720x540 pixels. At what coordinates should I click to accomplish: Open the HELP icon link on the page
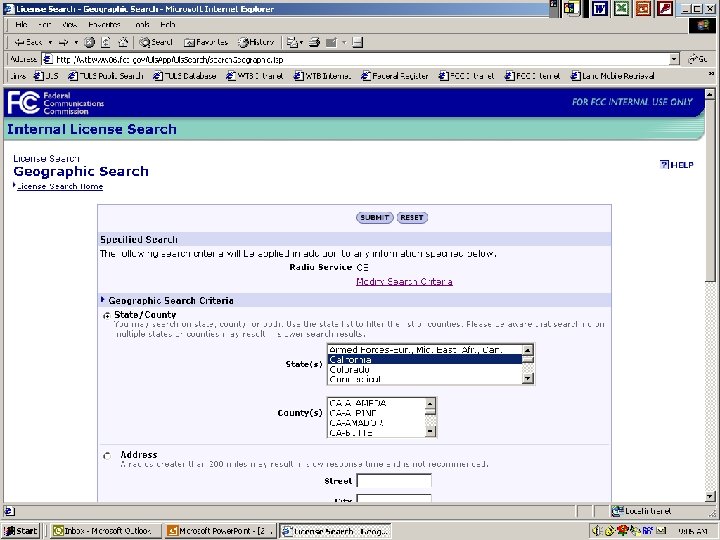click(x=676, y=164)
